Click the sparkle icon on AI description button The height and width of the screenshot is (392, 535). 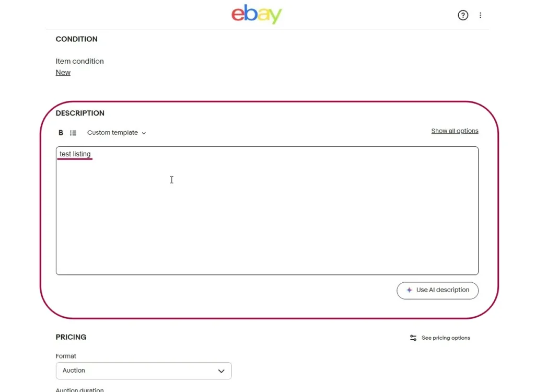pos(409,290)
